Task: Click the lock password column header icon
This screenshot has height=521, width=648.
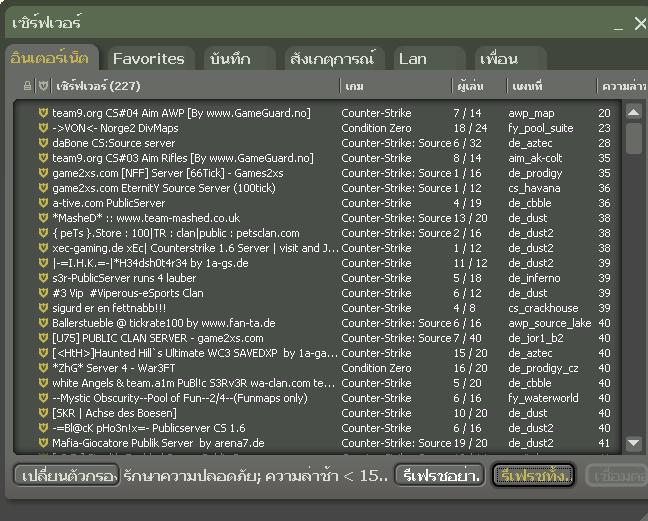Action: tap(27, 86)
